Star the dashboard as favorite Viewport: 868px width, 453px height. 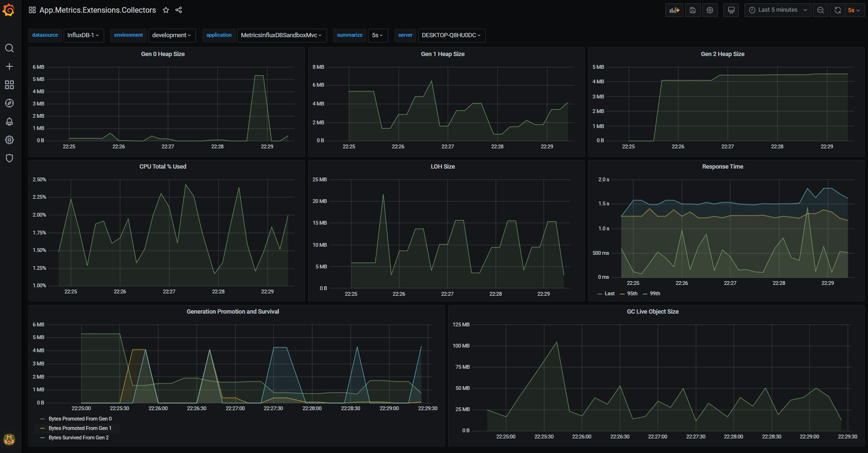[166, 10]
